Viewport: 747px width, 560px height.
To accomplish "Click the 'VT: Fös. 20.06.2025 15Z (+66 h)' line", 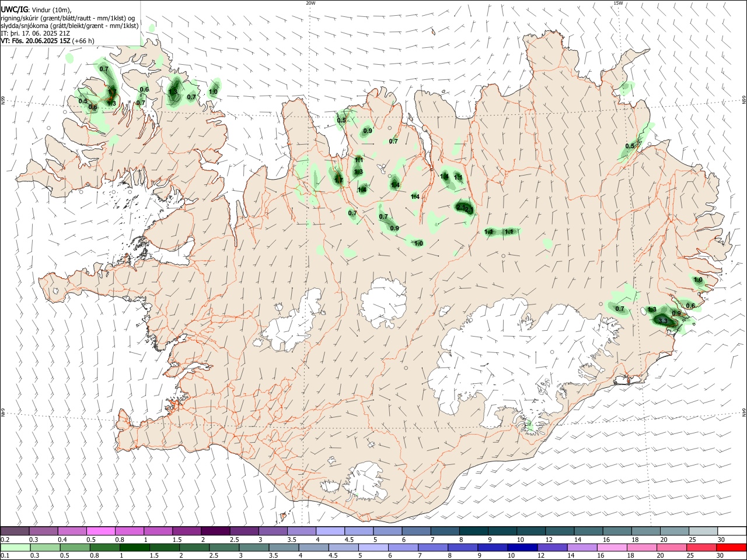I will [47, 41].
